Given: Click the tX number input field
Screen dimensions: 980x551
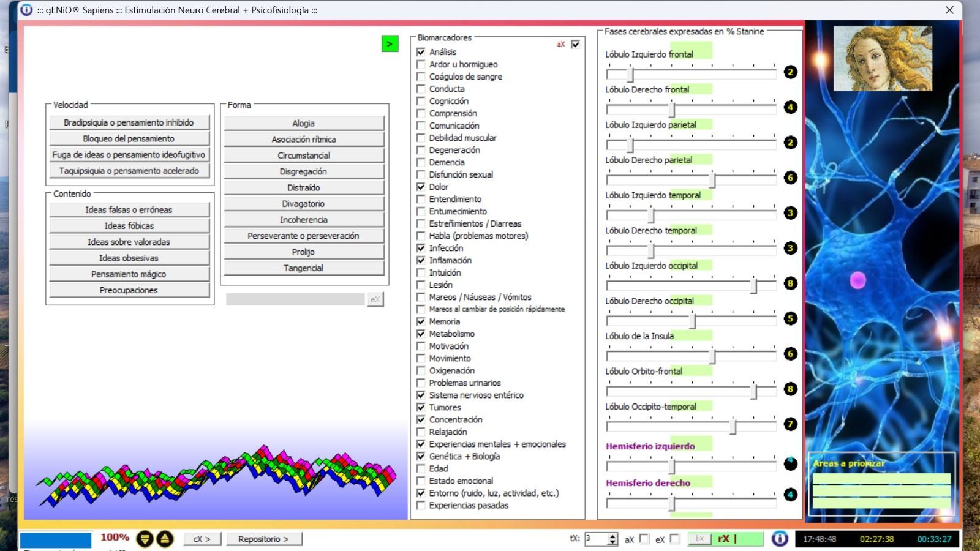Looking at the screenshot, I should coord(595,539).
